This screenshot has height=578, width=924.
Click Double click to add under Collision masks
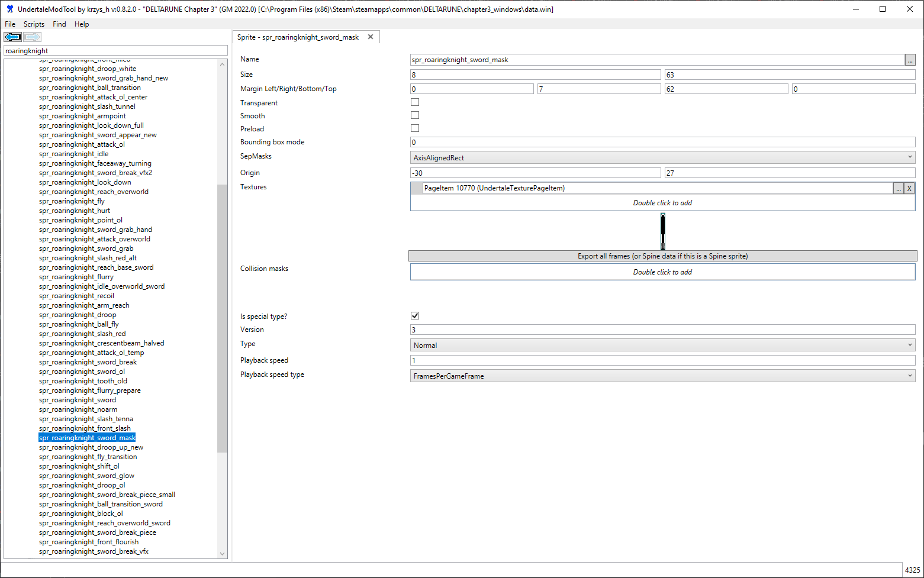pos(662,272)
